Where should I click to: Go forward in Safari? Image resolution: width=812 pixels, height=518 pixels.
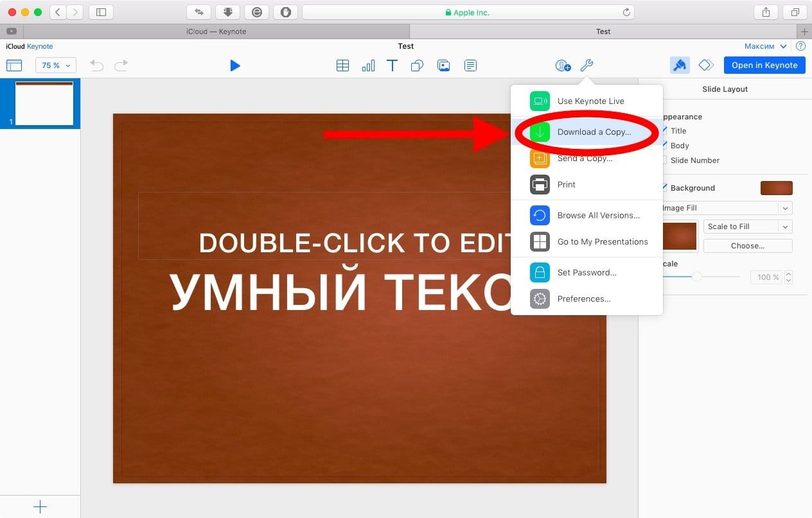point(75,12)
